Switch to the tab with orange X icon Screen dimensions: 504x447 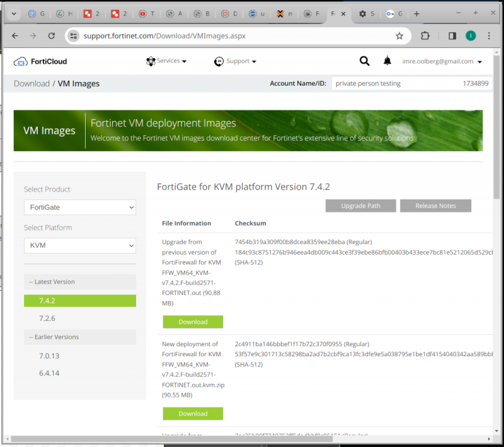(285, 14)
